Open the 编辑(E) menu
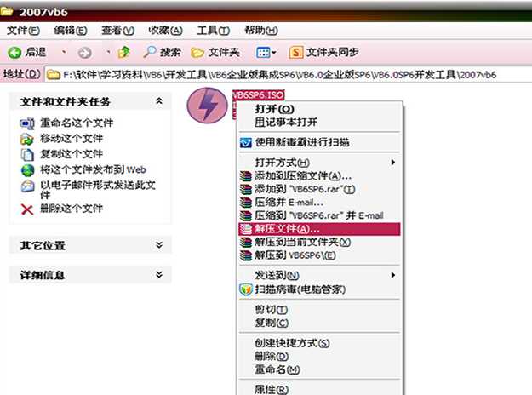 71,31
